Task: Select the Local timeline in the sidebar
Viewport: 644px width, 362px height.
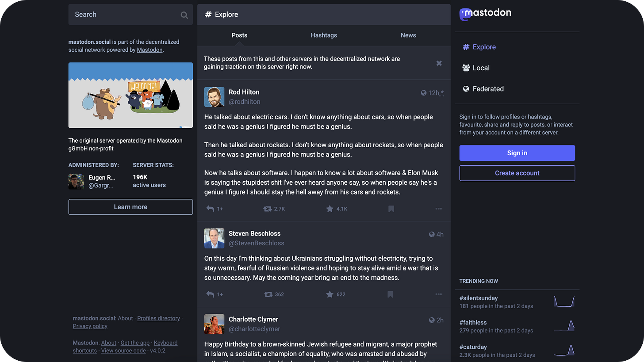Action: click(x=480, y=68)
